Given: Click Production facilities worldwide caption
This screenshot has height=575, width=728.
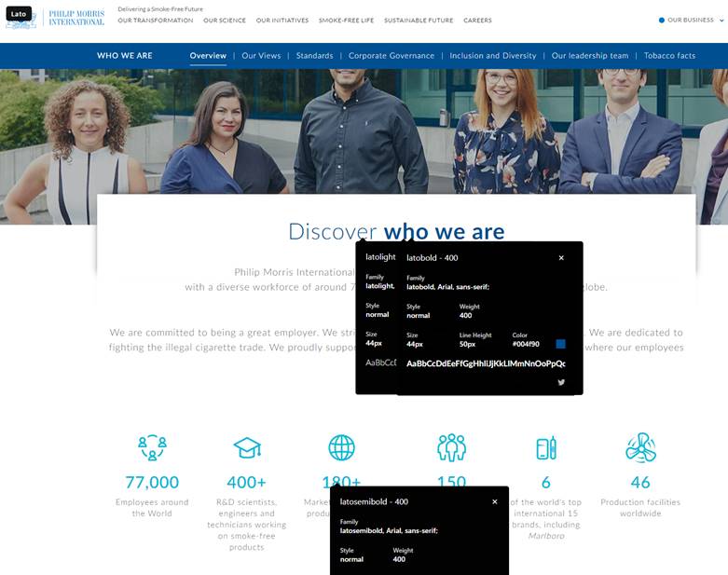Looking at the screenshot, I should [640, 508].
